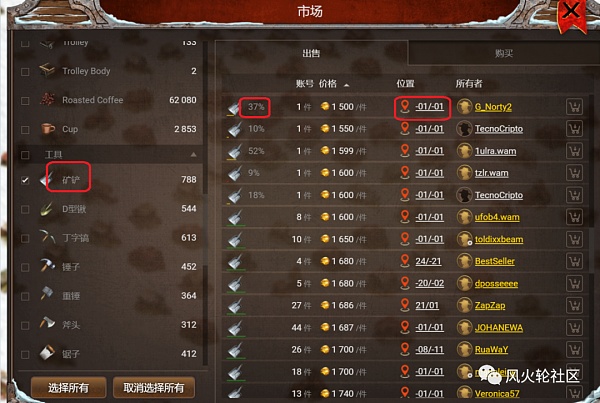Check the Trolley Body checkbox
Image resolution: width=600 pixels, height=403 pixels.
point(25,72)
